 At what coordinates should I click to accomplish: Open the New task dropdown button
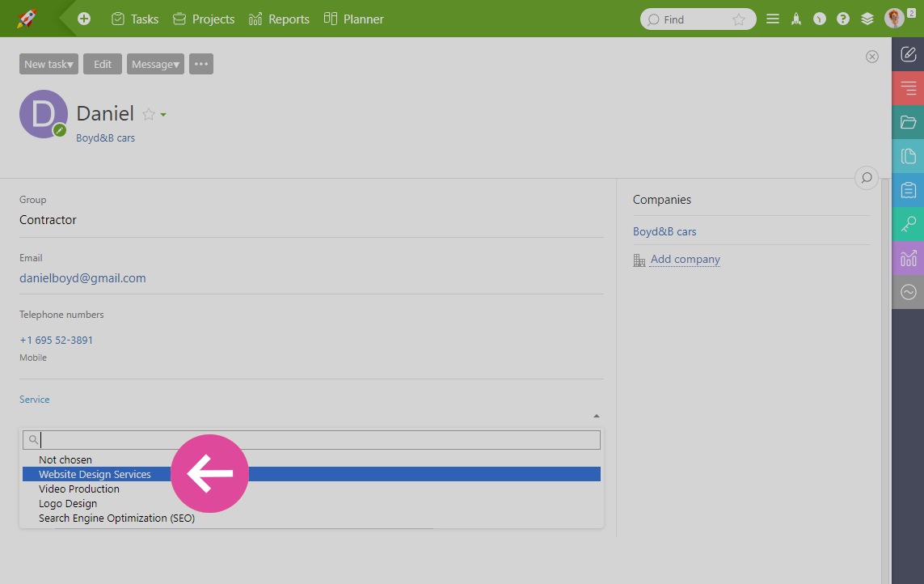[x=49, y=64]
